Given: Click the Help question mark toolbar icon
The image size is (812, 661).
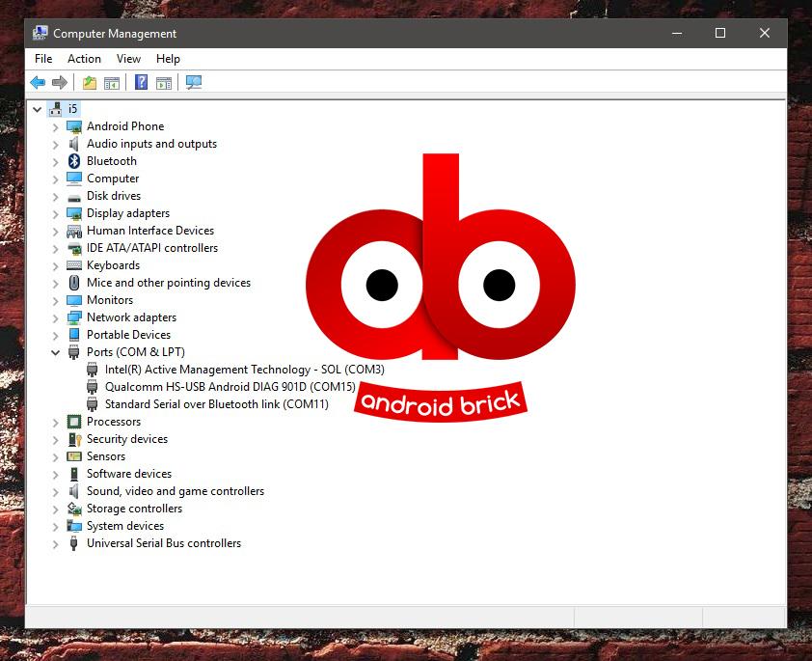Looking at the screenshot, I should [141, 83].
